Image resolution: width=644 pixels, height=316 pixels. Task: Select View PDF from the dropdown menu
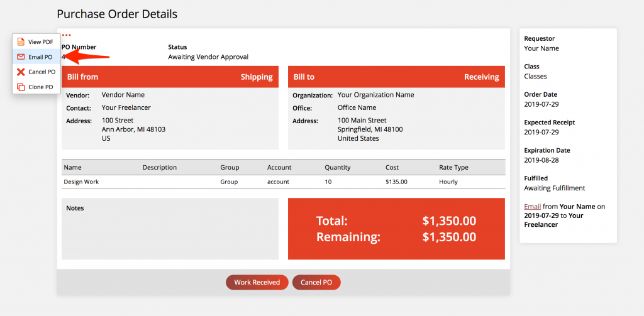pyautogui.click(x=36, y=42)
